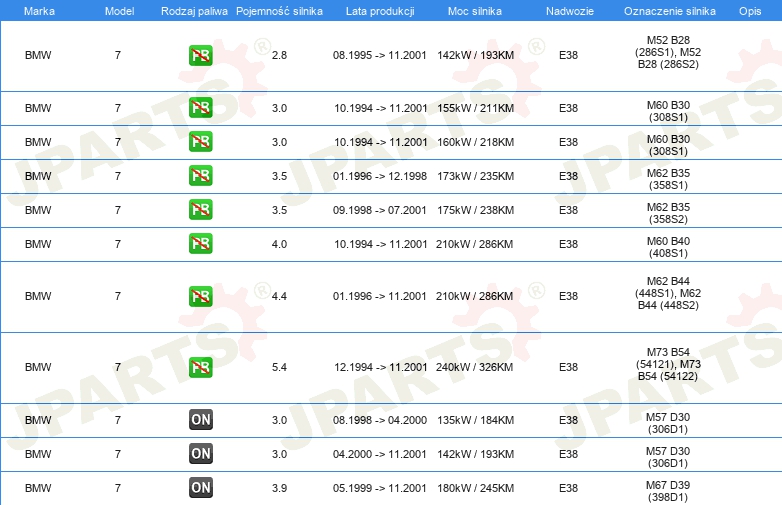
Task: Click the Rodzaj paliwa column header
Action: coord(194,11)
